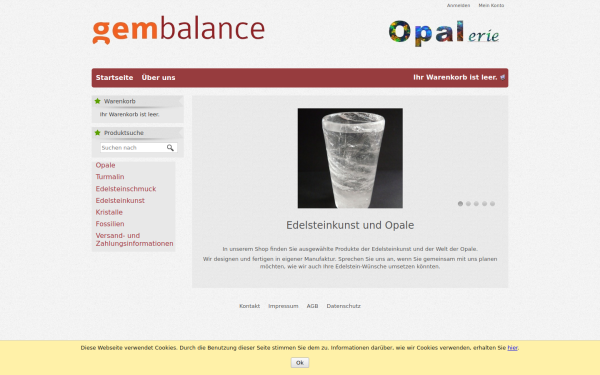Image resolution: width=600 pixels, height=375 pixels.
Task: Select the first slider dot
Action: 460,204
